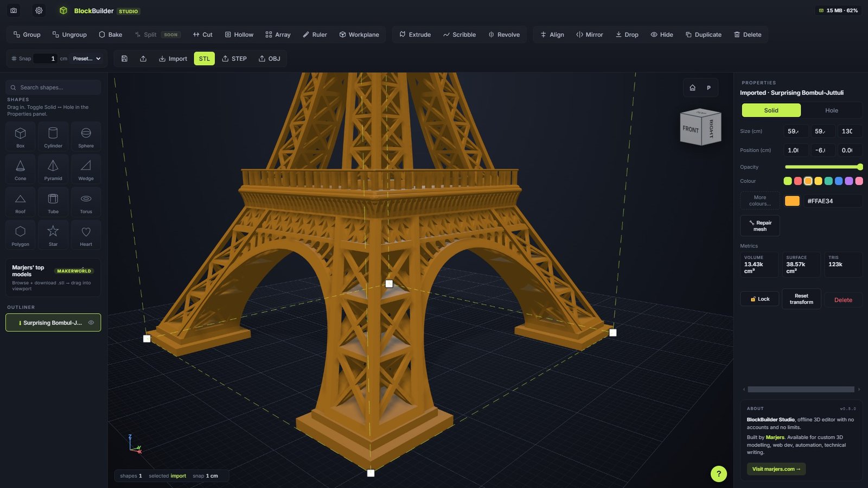
Task: Add a Star shape
Action: pos(53,235)
